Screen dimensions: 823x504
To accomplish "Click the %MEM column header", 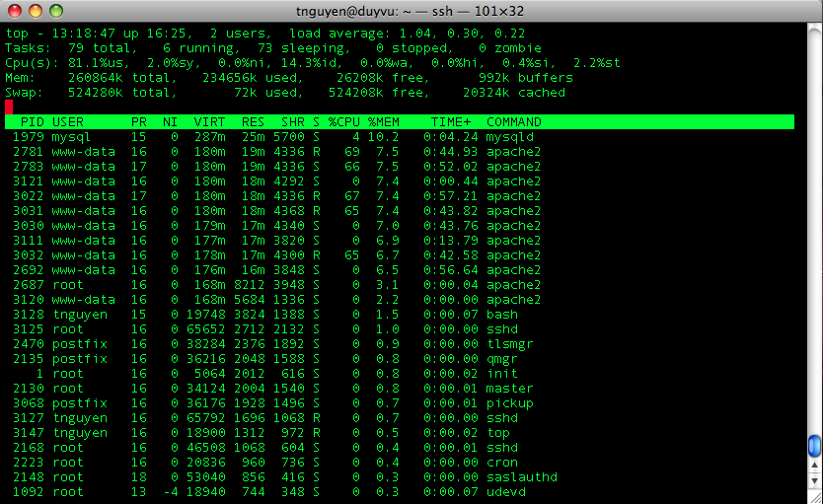I will [x=383, y=122].
